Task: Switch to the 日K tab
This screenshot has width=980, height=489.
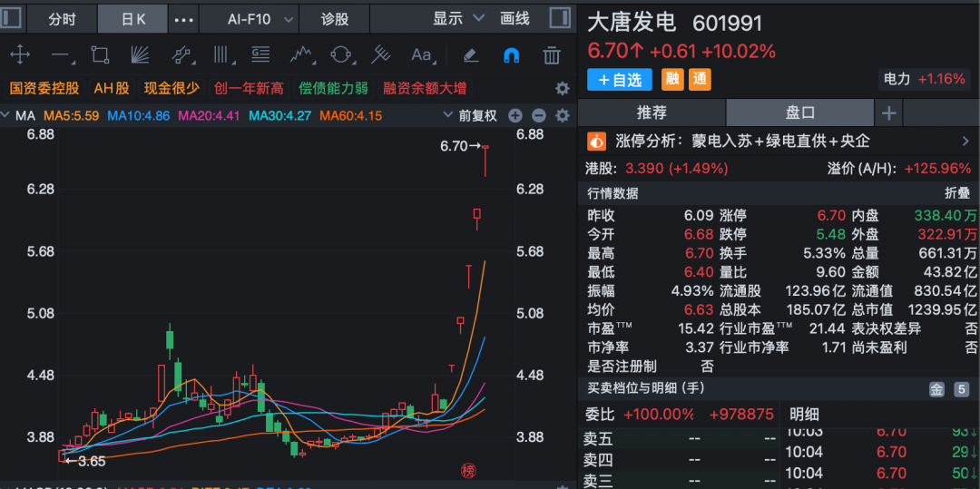Action: click(133, 19)
